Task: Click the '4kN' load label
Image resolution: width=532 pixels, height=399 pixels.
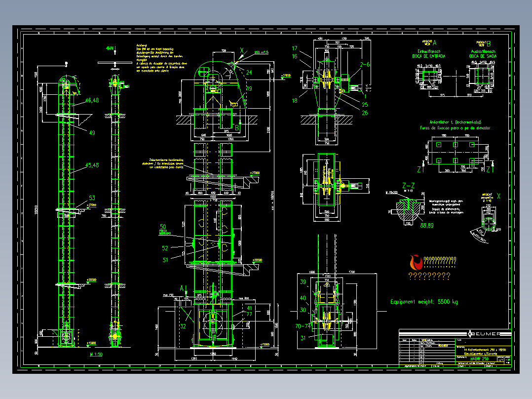Action: click(x=110, y=48)
